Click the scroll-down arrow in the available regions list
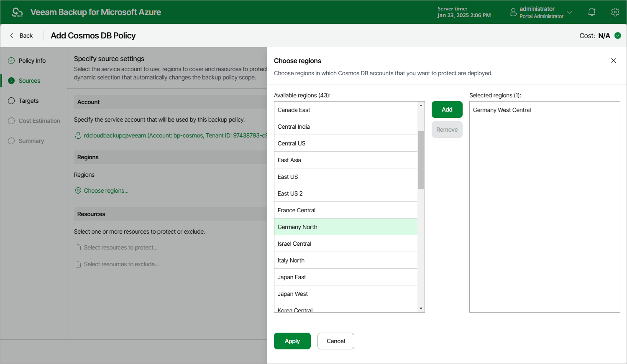This screenshot has height=364, width=627. pos(421,308)
